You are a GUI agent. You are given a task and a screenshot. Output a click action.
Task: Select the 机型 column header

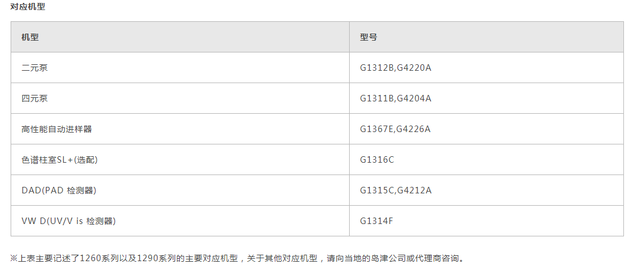tap(180, 37)
